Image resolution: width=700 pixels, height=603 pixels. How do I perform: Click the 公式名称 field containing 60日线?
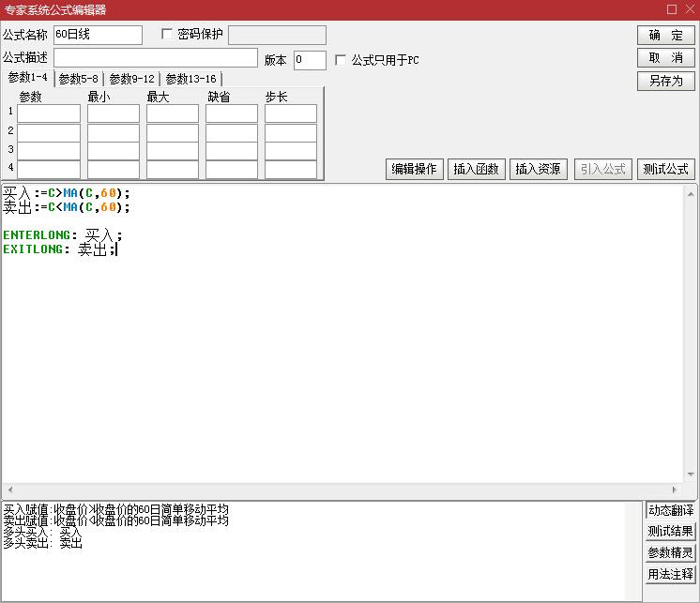coord(98,35)
